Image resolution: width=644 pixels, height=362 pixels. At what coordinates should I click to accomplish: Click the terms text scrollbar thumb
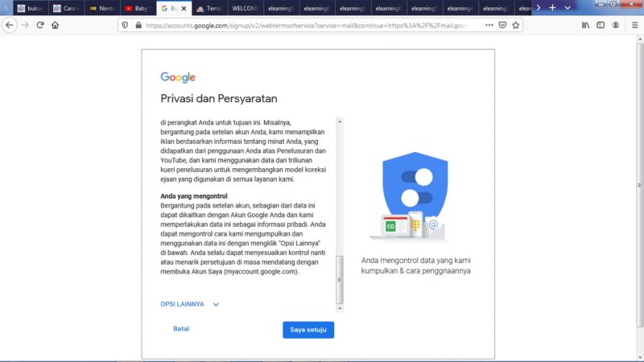(340, 279)
